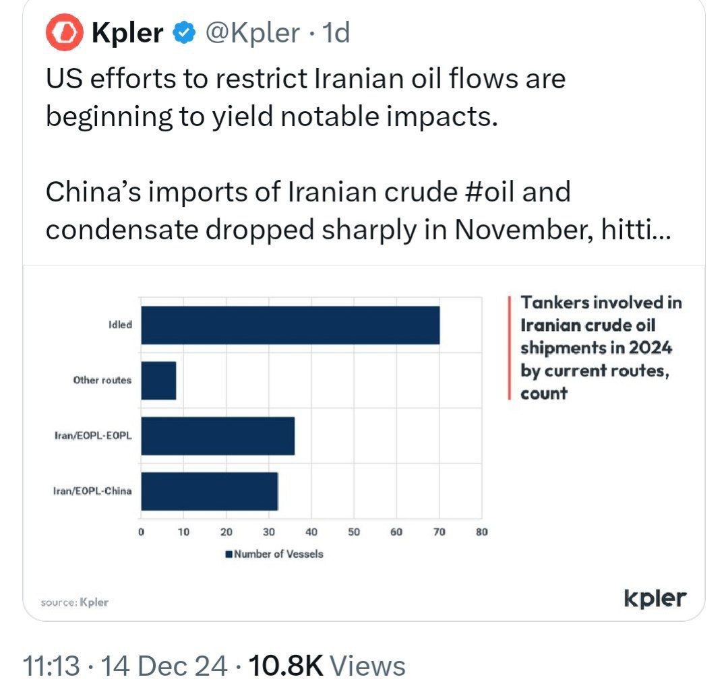Click the Iran/EOPL-EOPL bar

coord(218,436)
